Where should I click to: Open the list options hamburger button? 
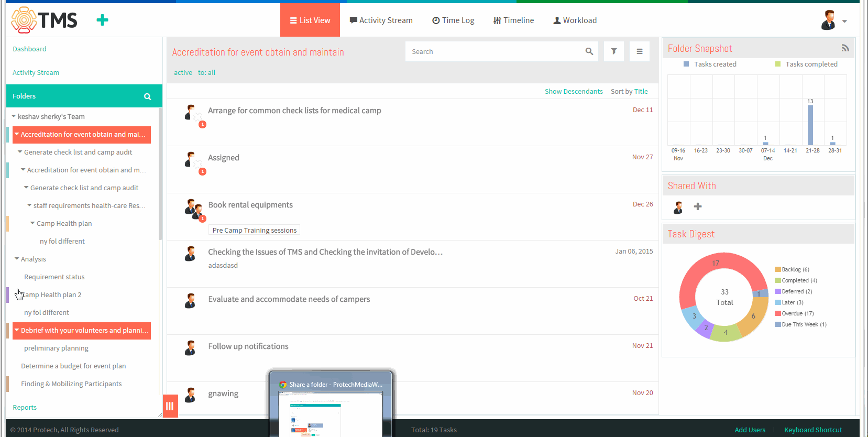(640, 51)
